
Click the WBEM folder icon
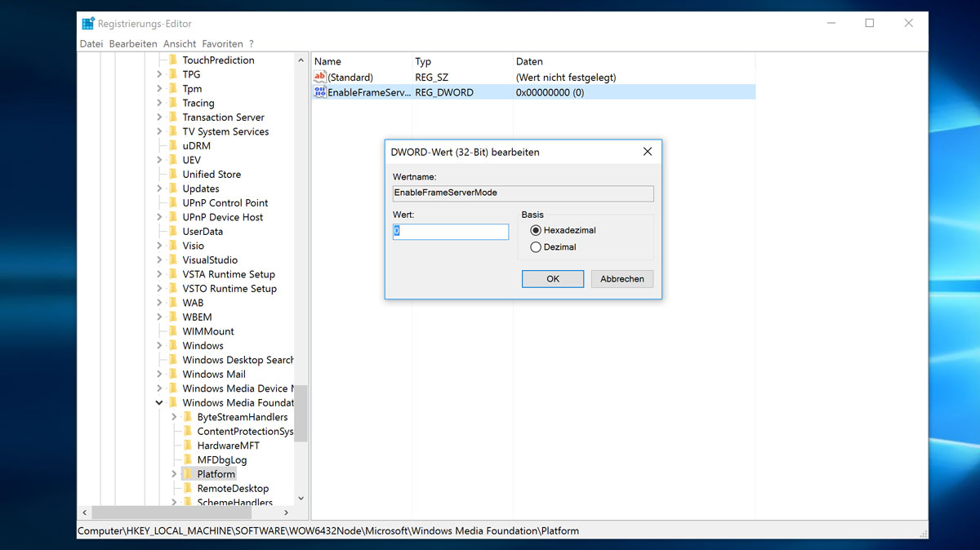click(x=173, y=317)
